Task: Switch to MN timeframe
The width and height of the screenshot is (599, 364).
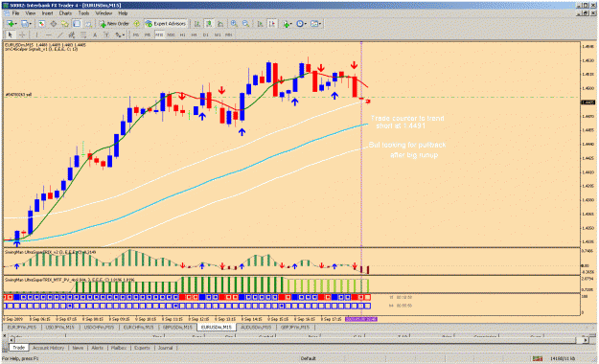Action: [228, 34]
